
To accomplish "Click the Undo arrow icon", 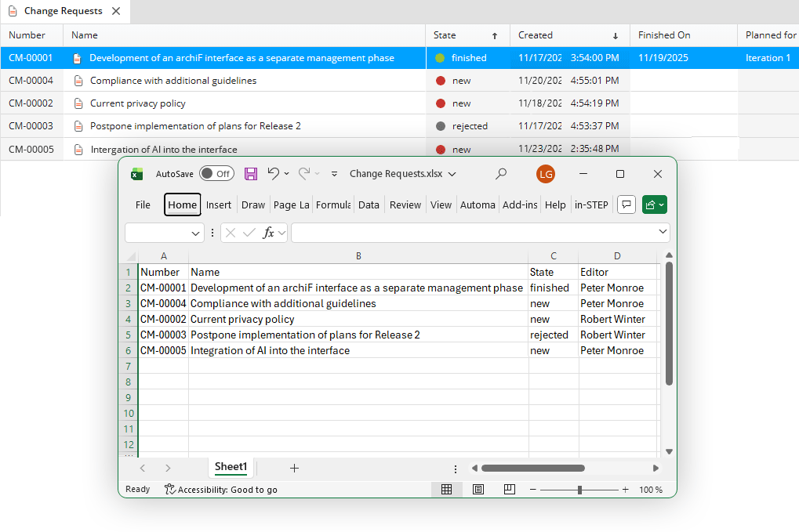I will pos(273,174).
